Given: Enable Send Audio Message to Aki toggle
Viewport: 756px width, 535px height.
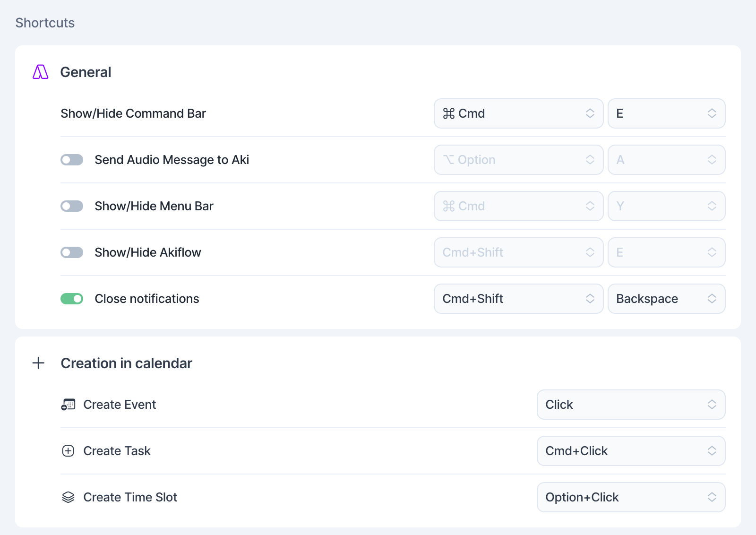Looking at the screenshot, I should [72, 160].
